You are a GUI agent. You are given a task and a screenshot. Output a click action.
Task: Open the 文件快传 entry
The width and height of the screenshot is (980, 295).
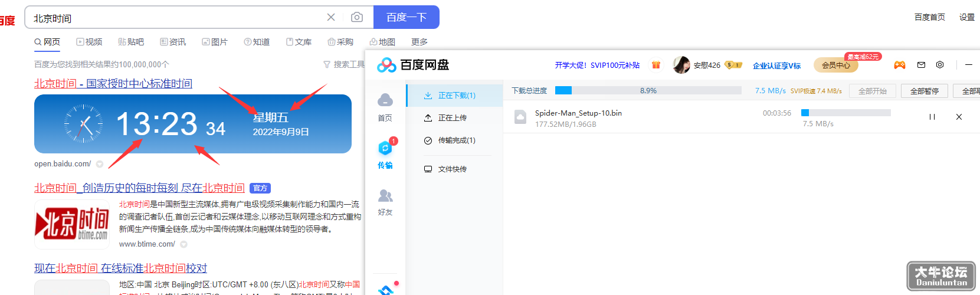click(x=454, y=169)
